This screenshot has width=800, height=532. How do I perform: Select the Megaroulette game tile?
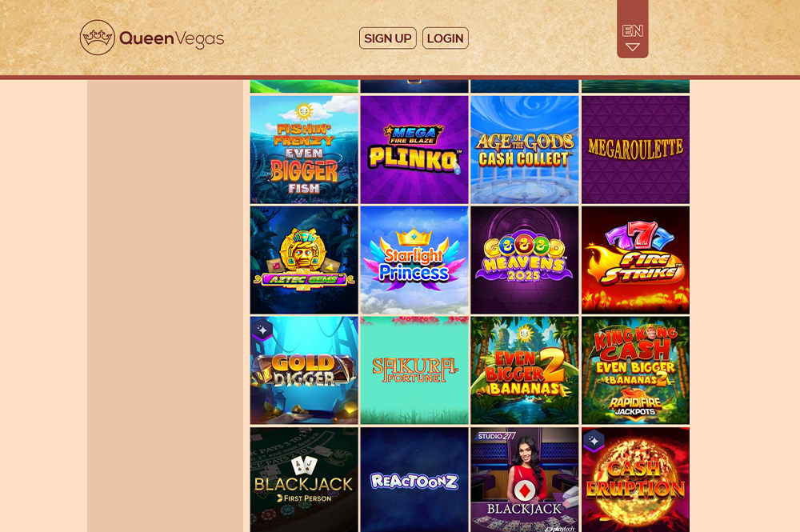click(635, 150)
